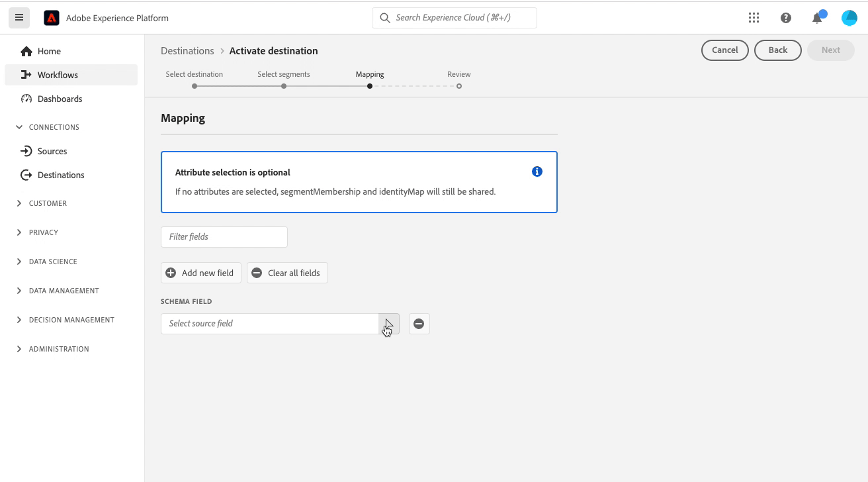868x482 pixels.
Task: Click the blue info icon in the banner
Action: click(x=537, y=171)
